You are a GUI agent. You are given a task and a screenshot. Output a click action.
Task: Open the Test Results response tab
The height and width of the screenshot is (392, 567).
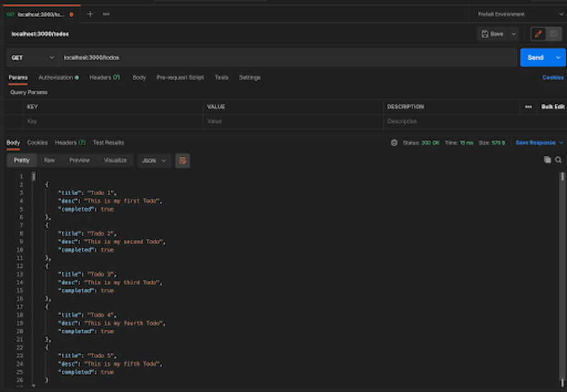108,143
